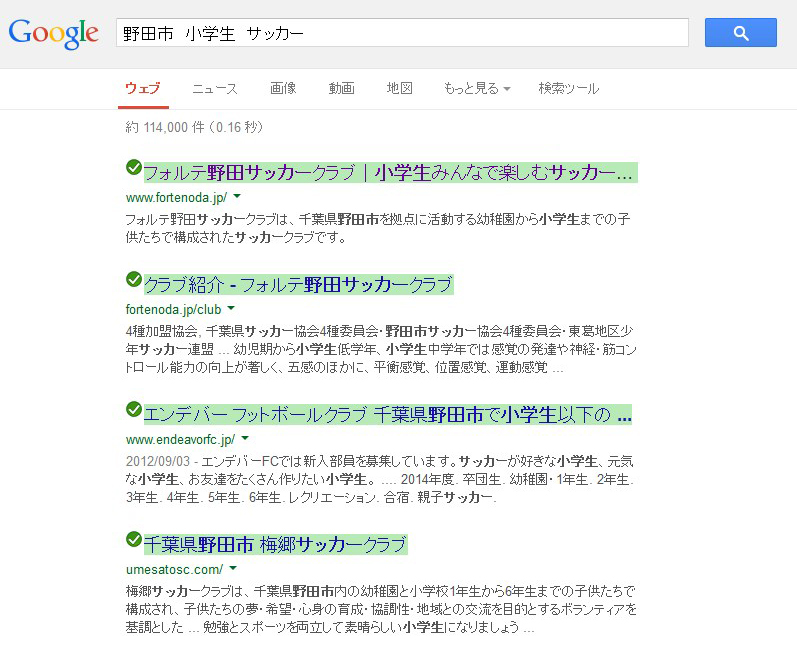The height and width of the screenshot is (653, 797).
Task: Switch to the 地図 tab
Action: tap(400, 89)
